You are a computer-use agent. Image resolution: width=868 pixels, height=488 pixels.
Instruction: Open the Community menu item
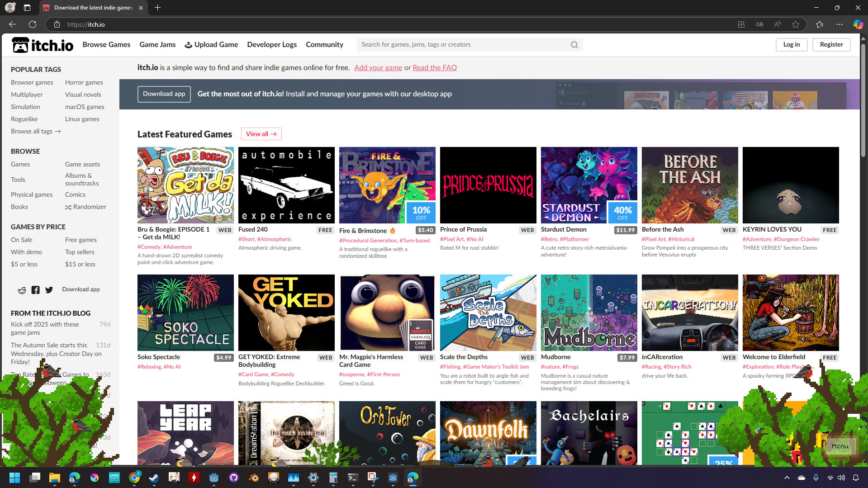pyautogui.click(x=324, y=45)
